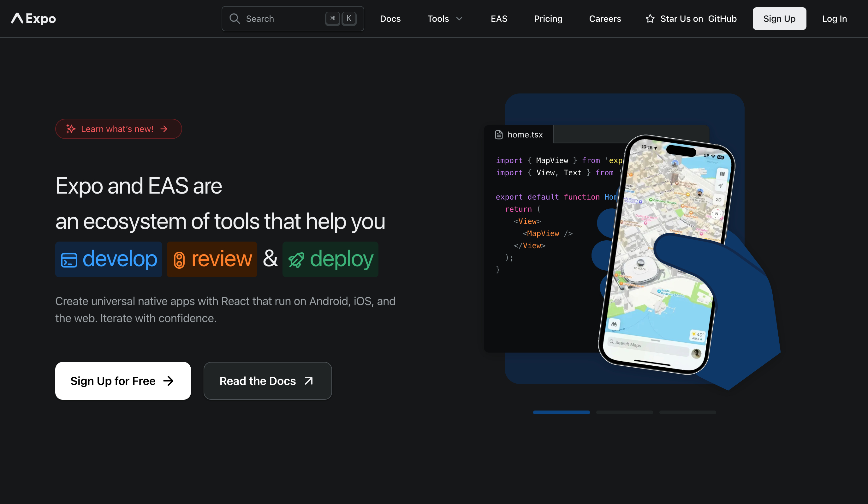The width and height of the screenshot is (868, 504).
Task: Enable the active carousel slide indicator
Action: [x=561, y=412]
